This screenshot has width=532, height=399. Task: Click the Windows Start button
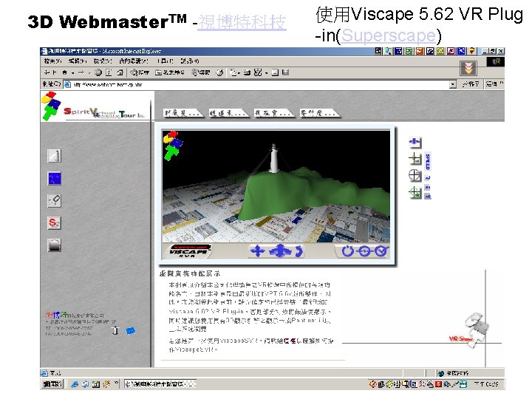pyautogui.click(x=52, y=384)
